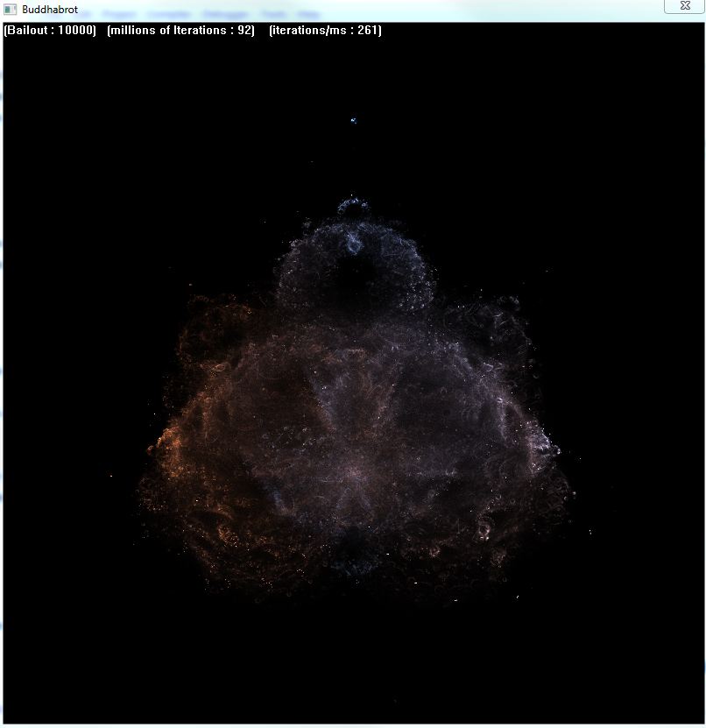Click the bright white cluster on fractal's right edge
This screenshot has width=706, height=728.
(545, 447)
